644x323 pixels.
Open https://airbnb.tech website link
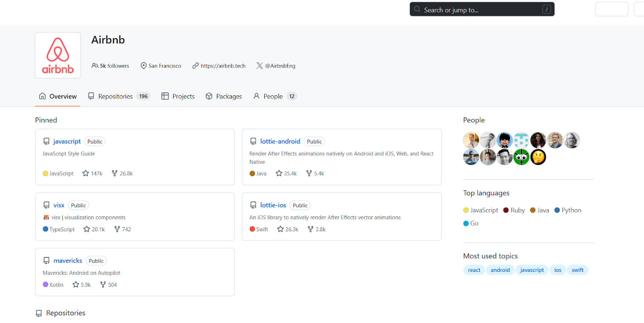(223, 66)
